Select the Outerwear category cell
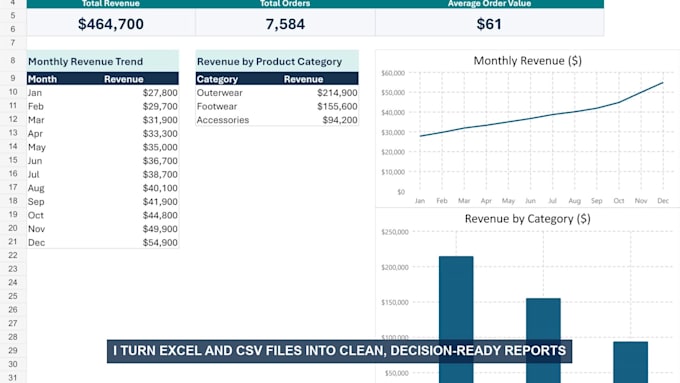This screenshot has height=383, width=680. (219, 93)
